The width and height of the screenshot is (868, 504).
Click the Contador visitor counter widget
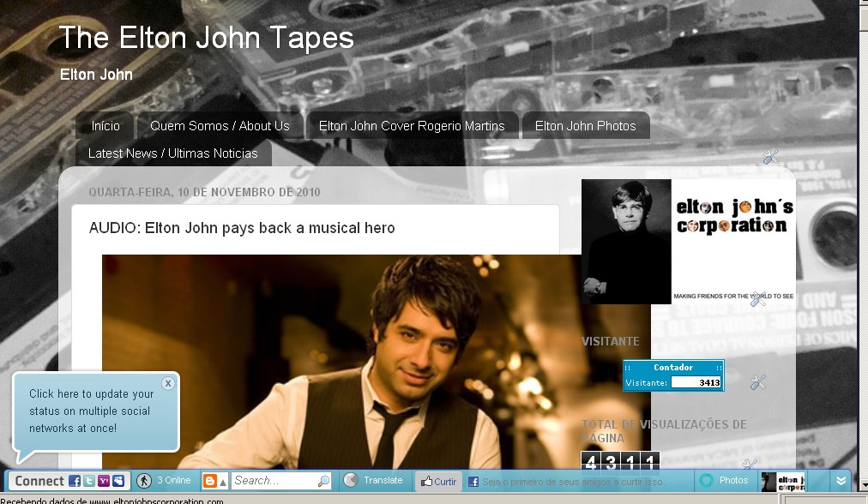click(x=673, y=375)
